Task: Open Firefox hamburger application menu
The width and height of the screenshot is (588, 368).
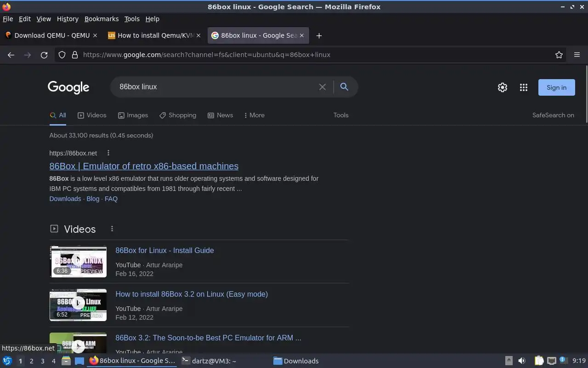Action: (577, 55)
